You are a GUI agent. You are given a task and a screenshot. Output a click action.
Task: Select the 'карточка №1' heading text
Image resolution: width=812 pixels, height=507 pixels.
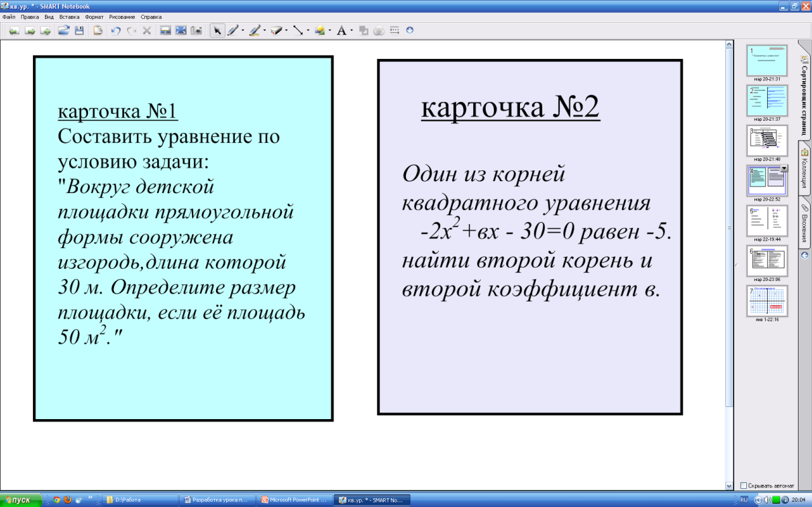(117, 111)
